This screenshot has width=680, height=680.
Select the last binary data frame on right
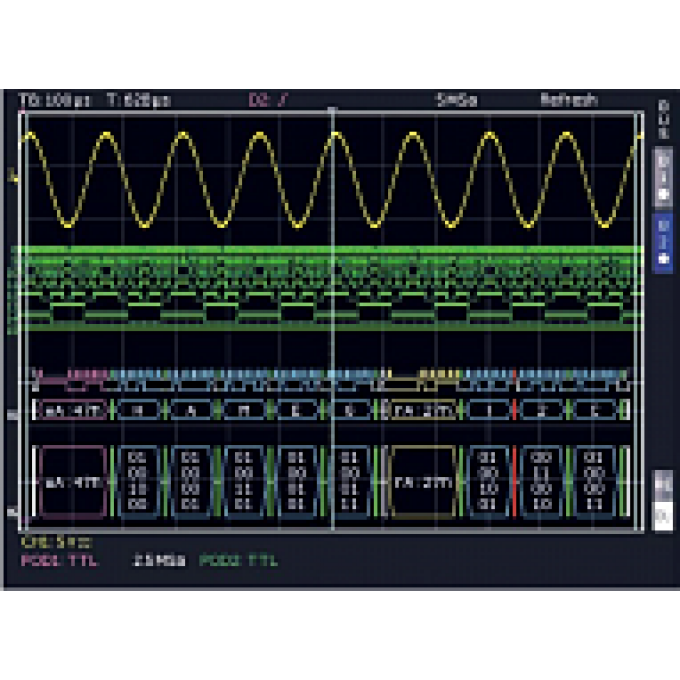click(594, 482)
